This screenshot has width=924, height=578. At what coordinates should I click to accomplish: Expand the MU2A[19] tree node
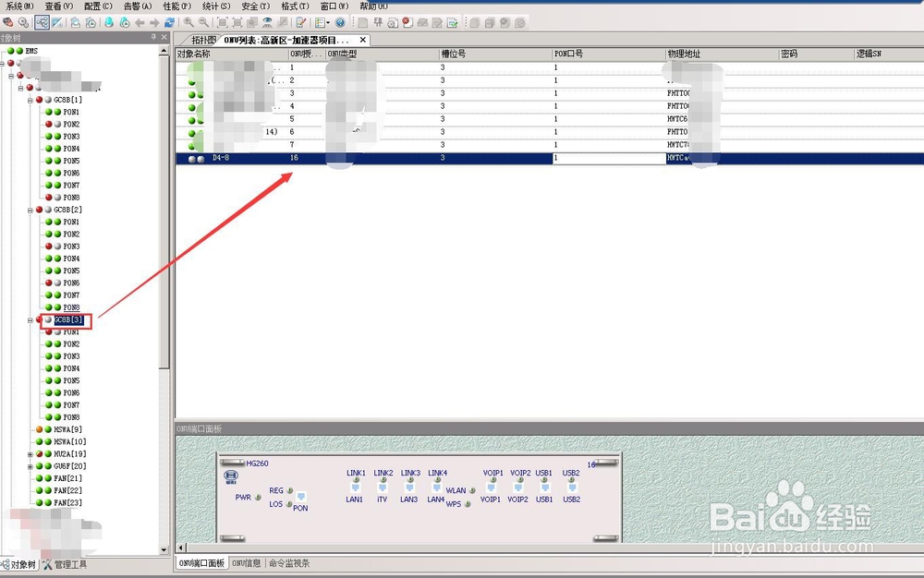[x=30, y=454]
